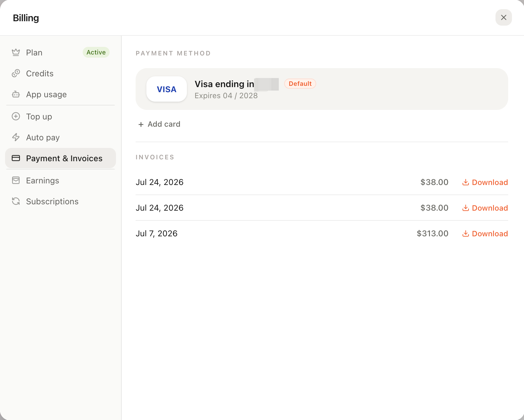Click the INVOICES heading
This screenshot has width=524, height=420.
[x=155, y=157]
